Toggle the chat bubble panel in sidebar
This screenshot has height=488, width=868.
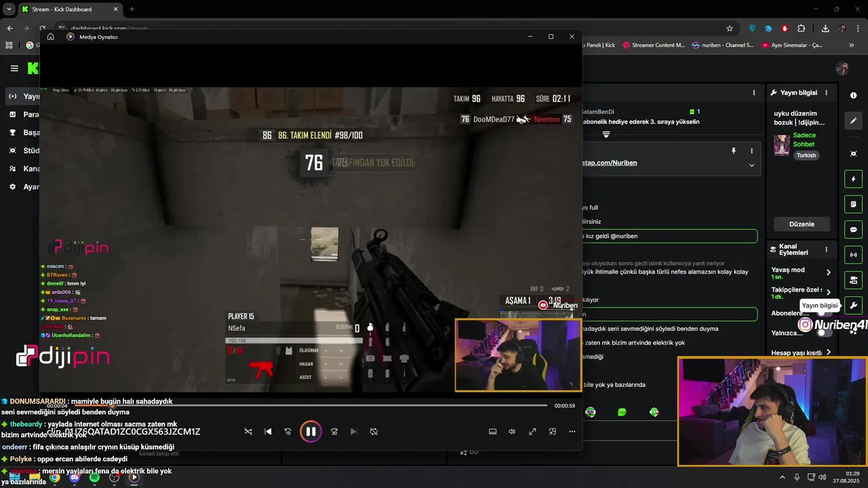(x=853, y=230)
